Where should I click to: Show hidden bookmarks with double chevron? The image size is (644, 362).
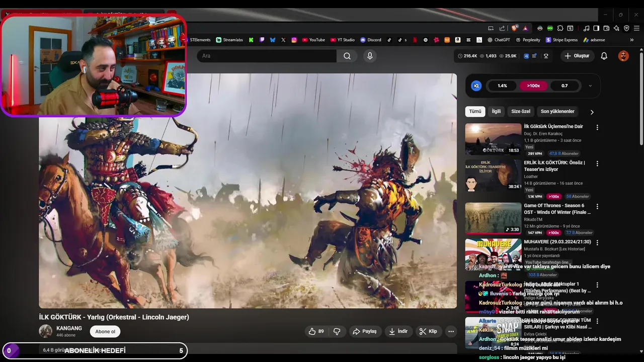point(632,40)
